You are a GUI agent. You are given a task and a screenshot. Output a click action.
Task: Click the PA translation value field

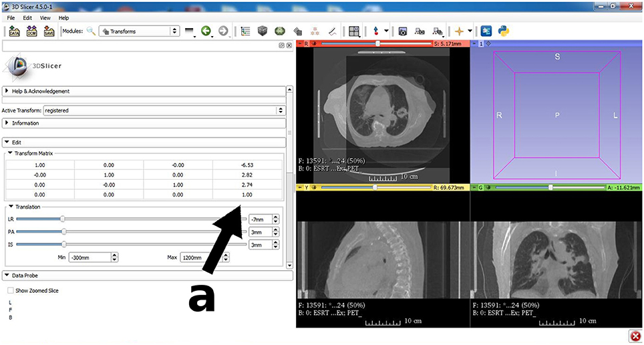(x=261, y=232)
